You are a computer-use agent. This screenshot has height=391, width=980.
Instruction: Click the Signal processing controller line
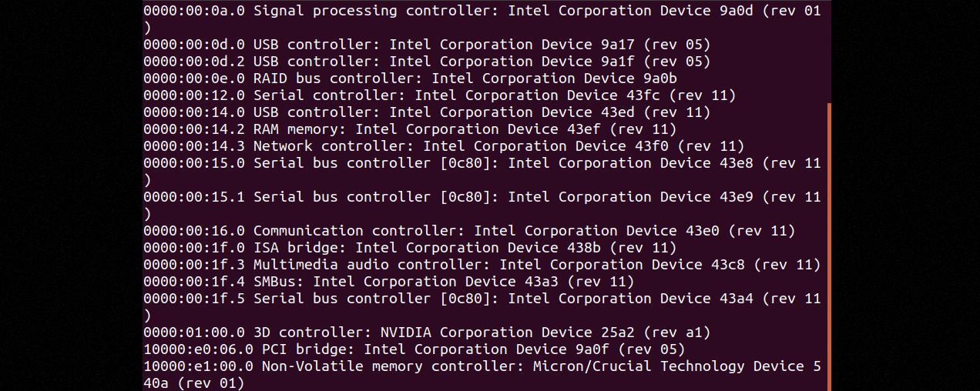pyautogui.click(x=482, y=11)
